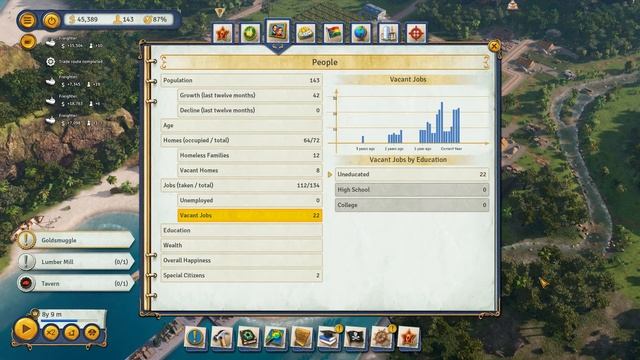Select the Population row

coord(241,80)
